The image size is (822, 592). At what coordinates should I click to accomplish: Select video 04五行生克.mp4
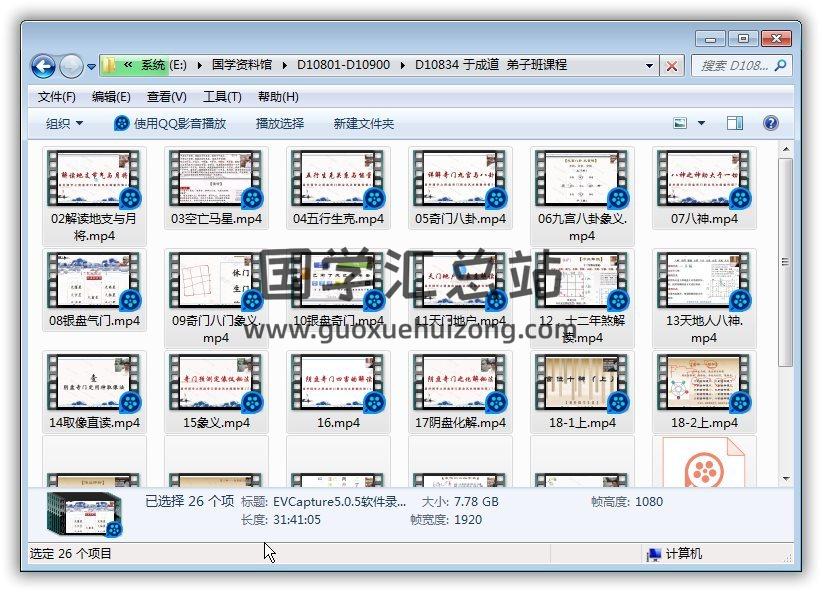[x=338, y=188]
